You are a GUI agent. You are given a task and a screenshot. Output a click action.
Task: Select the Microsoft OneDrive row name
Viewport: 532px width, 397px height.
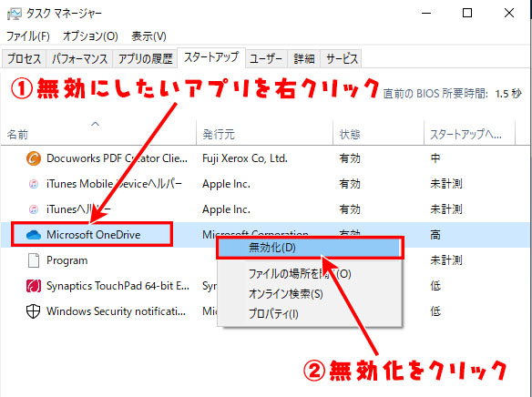[93, 235]
